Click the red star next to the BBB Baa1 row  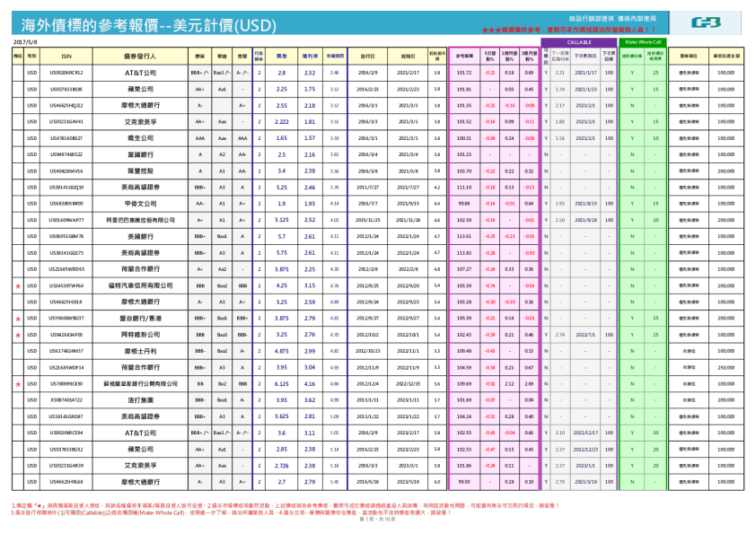[x=19, y=317]
